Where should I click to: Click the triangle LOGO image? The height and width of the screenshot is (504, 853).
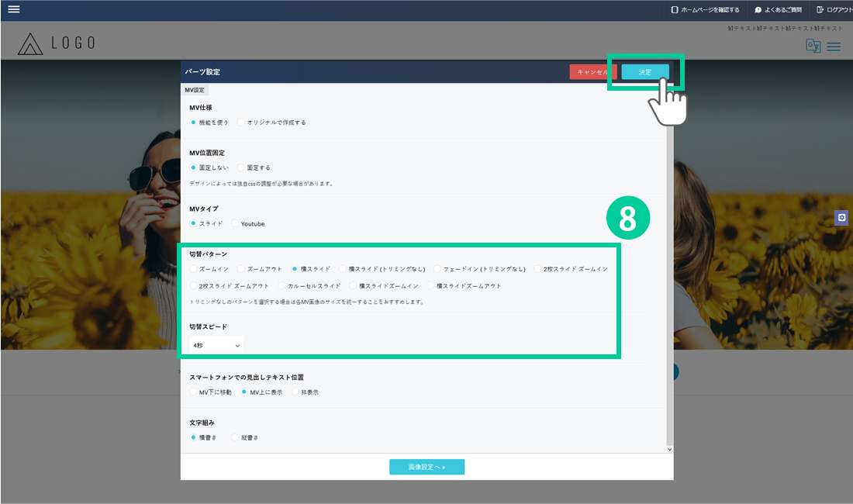[31, 43]
